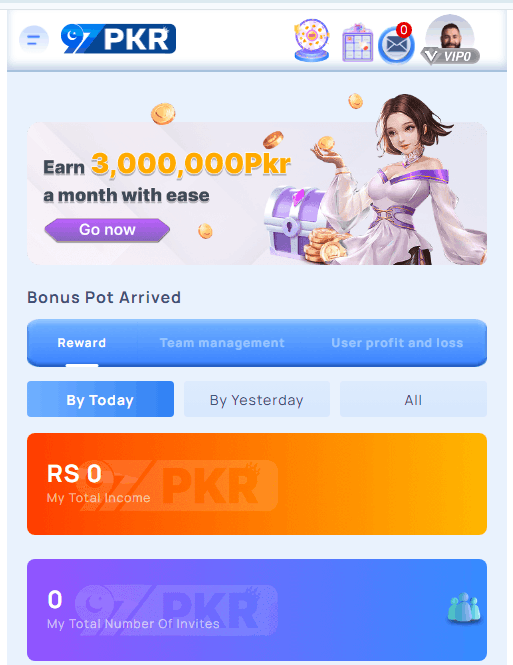Click the Earn 3,000,000Pkr banner image
The height and width of the screenshot is (665, 513).
[x=257, y=193]
